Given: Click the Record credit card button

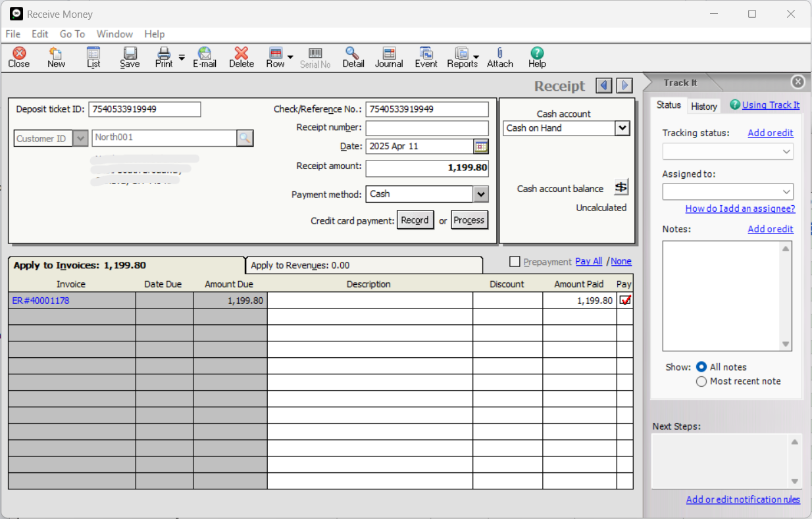Looking at the screenshot, I should pos(415,220).
